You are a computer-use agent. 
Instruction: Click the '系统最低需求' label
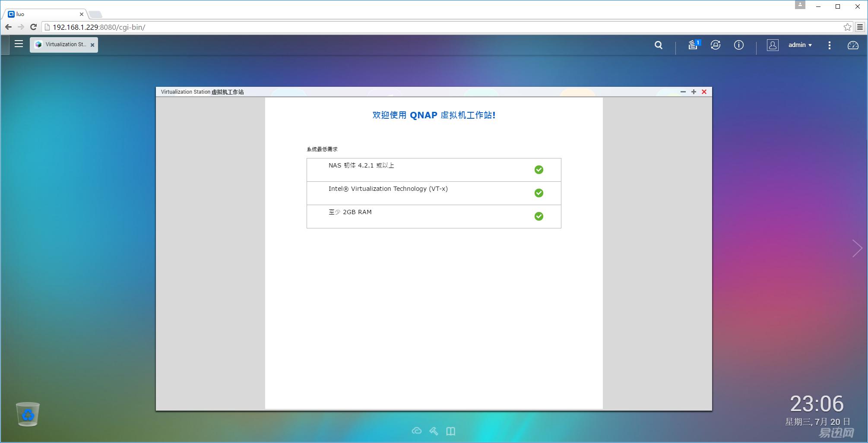pyautogui.click(x=322, y=149)
